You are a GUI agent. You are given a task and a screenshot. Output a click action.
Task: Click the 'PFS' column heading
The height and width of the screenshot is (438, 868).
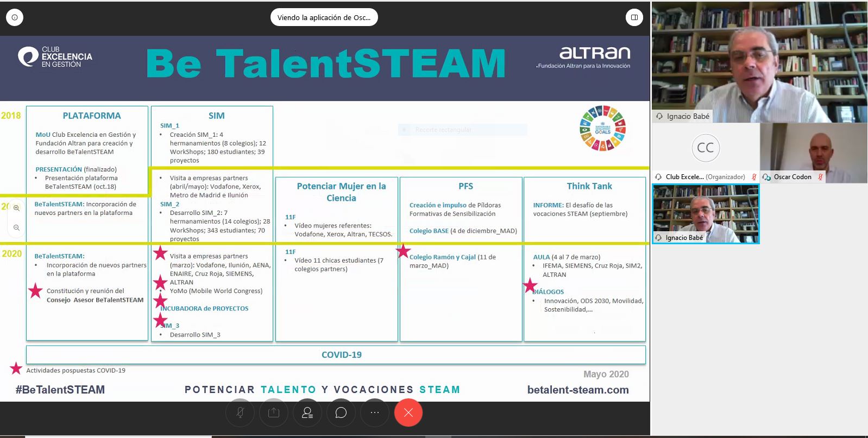(466, 186)
